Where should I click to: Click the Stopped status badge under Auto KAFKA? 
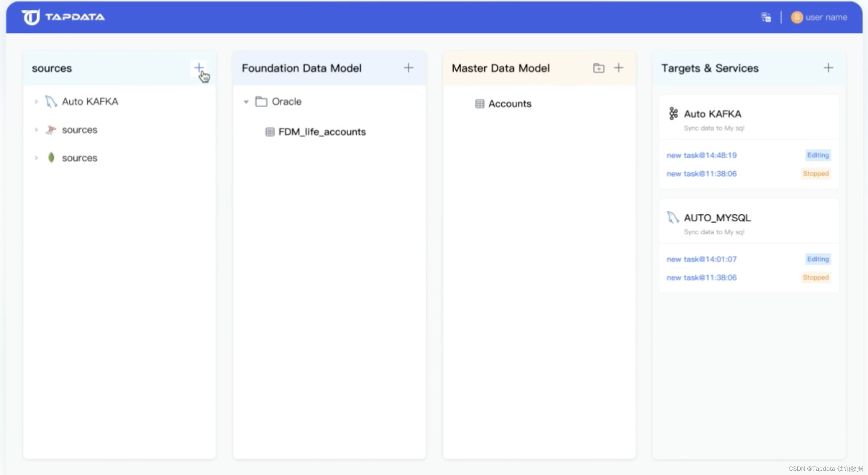815,174
